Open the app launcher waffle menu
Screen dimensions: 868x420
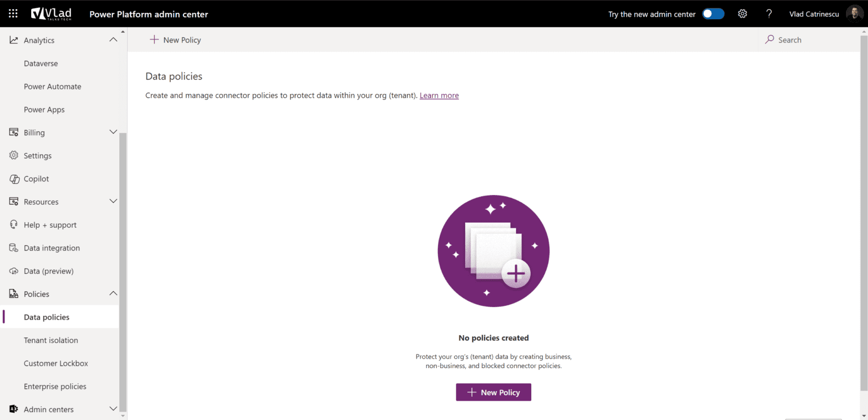12,13
